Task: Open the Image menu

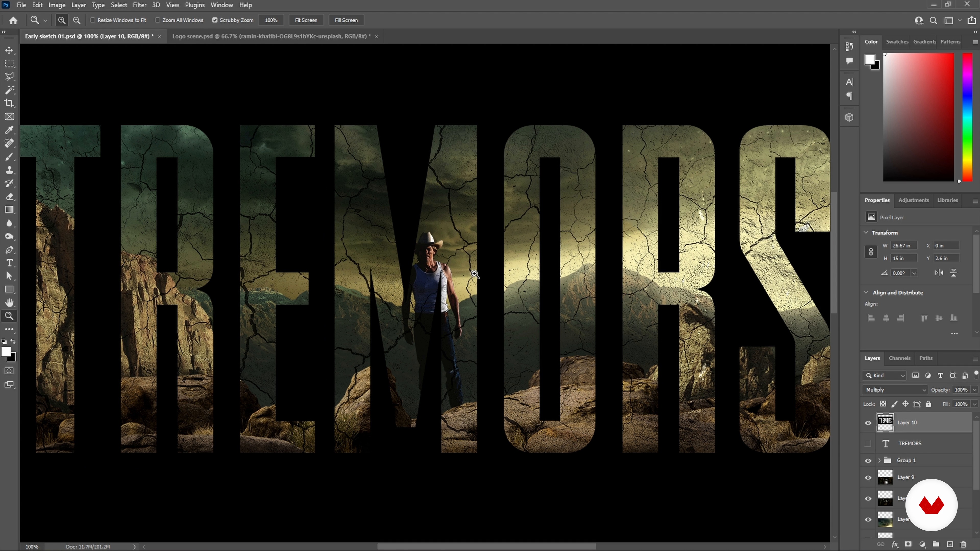Action: (57, 5)
